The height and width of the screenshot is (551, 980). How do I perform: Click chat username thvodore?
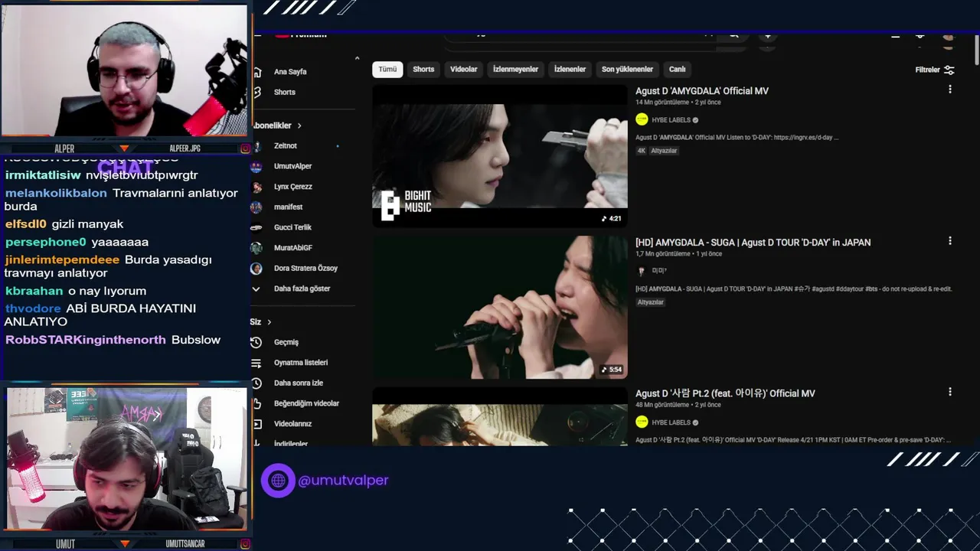pyautogui.click(x=33, y=308)
